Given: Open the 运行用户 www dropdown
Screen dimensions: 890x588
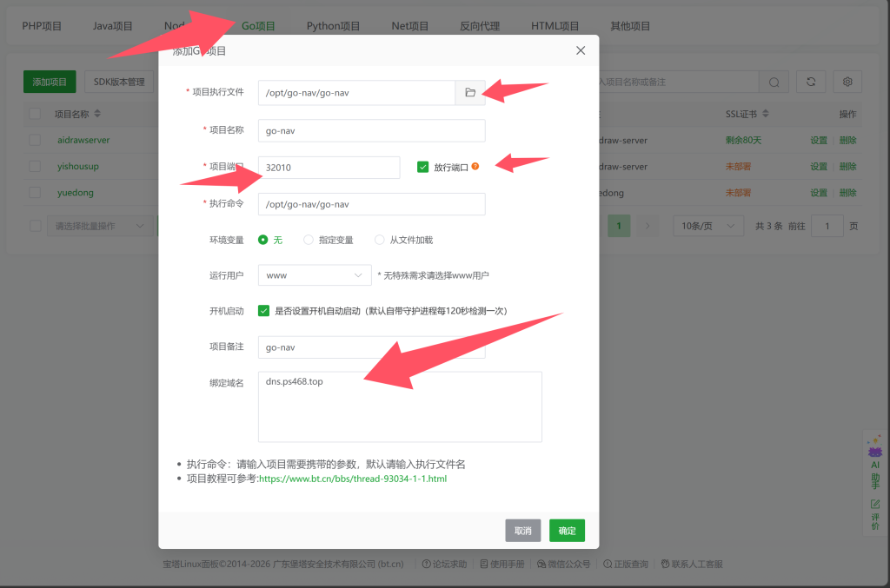Looking at the screenshot, I should (x=315, y=275).
